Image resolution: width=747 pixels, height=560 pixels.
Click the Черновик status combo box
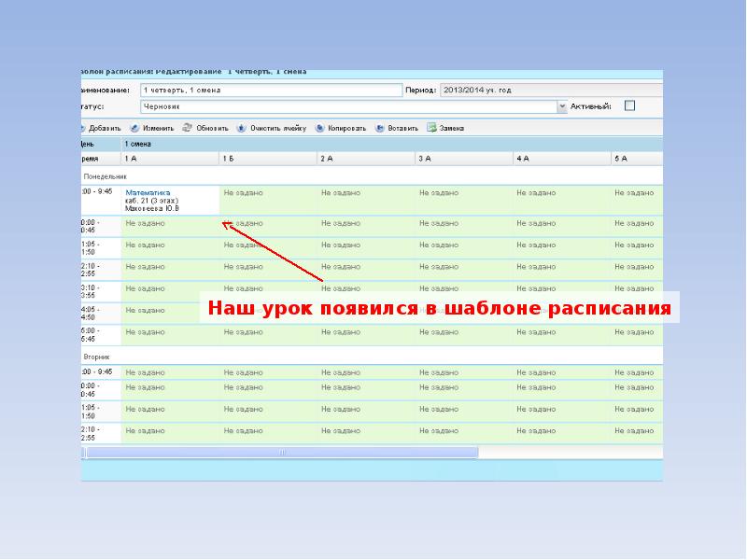[x=347, y=107]
